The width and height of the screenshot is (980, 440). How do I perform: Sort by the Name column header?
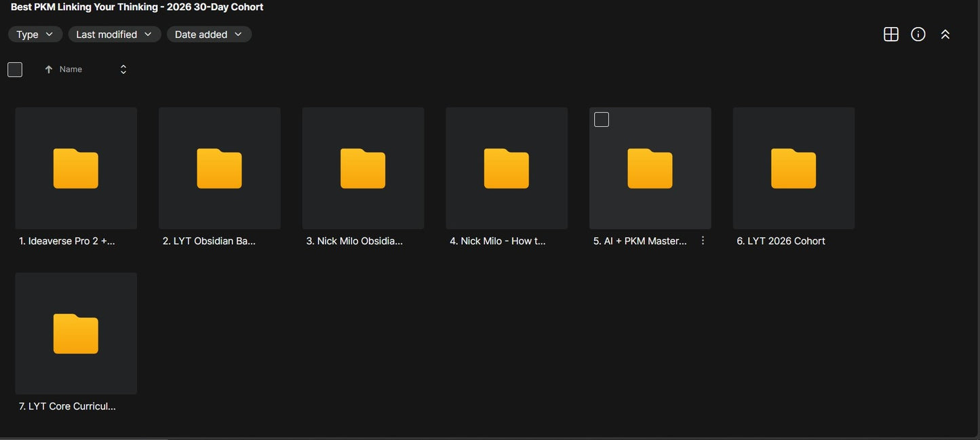tap(71, 69)
